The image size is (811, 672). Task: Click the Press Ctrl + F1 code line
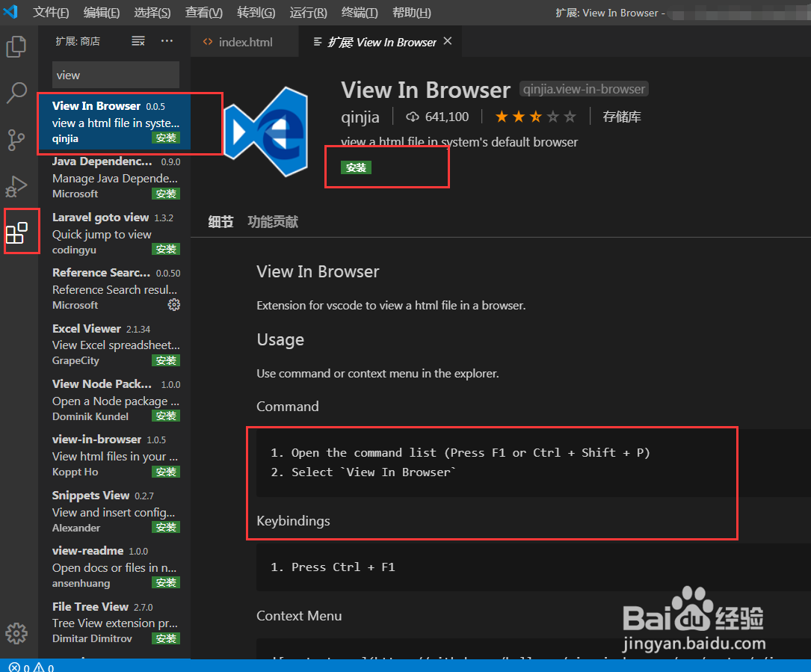(x=333, y=567)
